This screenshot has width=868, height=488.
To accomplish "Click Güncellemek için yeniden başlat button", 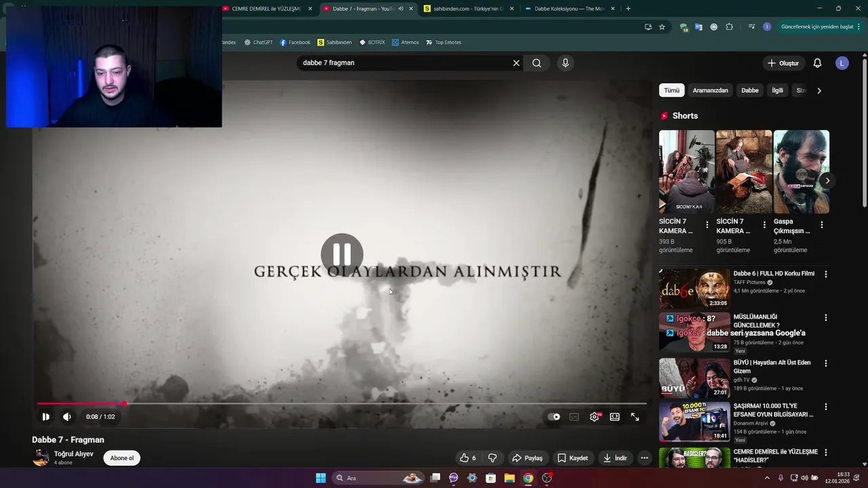I will (x=819, y=27).
